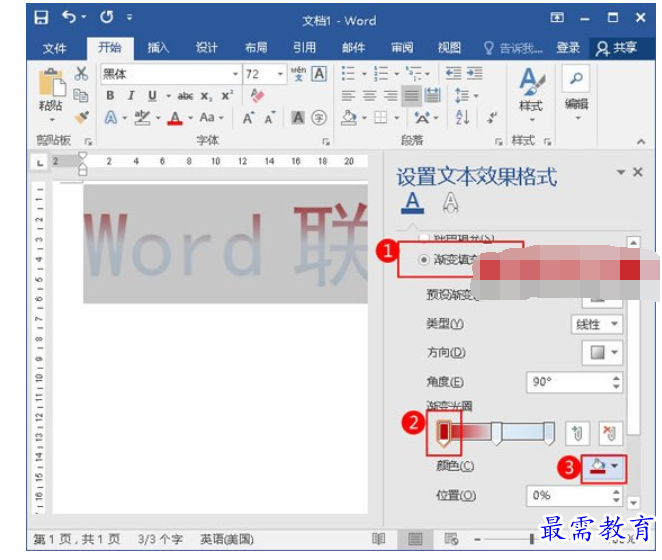Copy selection with the copy icon

(x=81, y=95)
